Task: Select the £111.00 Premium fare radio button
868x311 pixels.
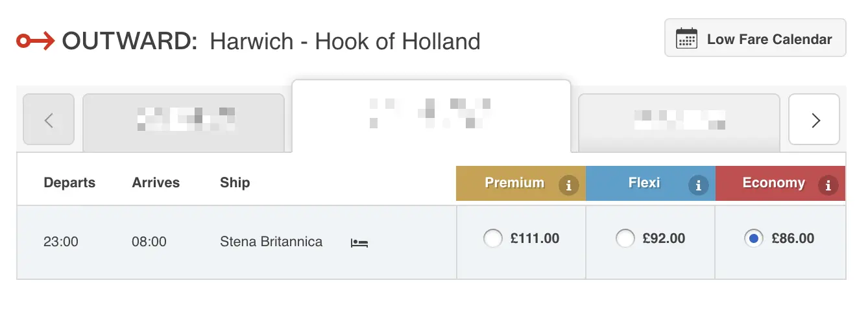Action: pyautogui.click(x=493, y=238)
